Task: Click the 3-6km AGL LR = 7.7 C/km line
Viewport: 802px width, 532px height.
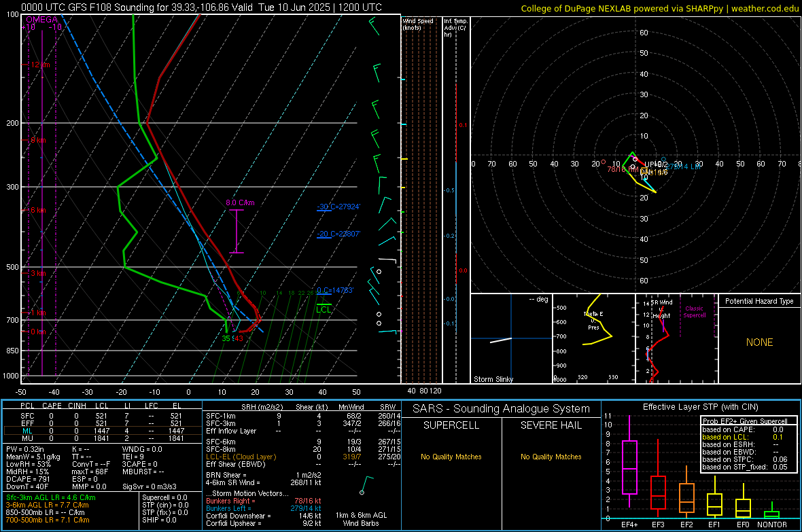Action: [x=47, y=505]
